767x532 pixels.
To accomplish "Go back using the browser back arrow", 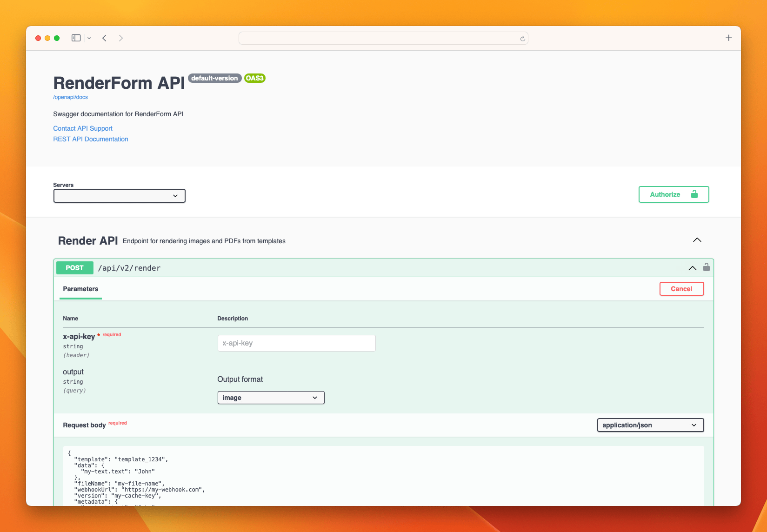I will click(105, 38).
